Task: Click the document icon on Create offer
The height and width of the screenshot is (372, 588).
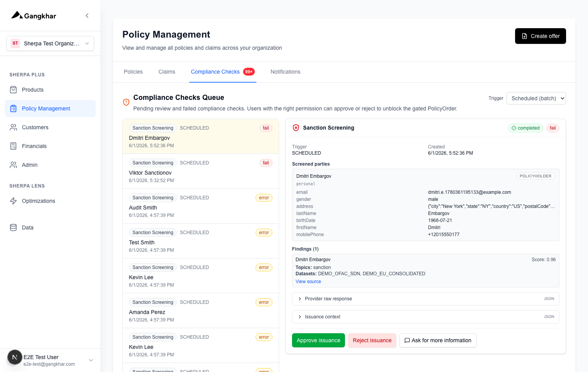Action: pyautogui.click(x=524, y=36)
